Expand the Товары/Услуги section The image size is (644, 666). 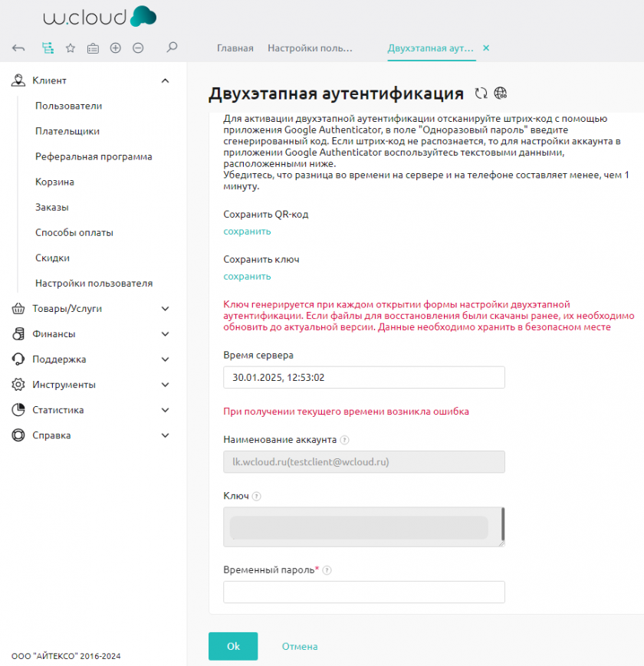pyautogui.click(x=165, y=309)
